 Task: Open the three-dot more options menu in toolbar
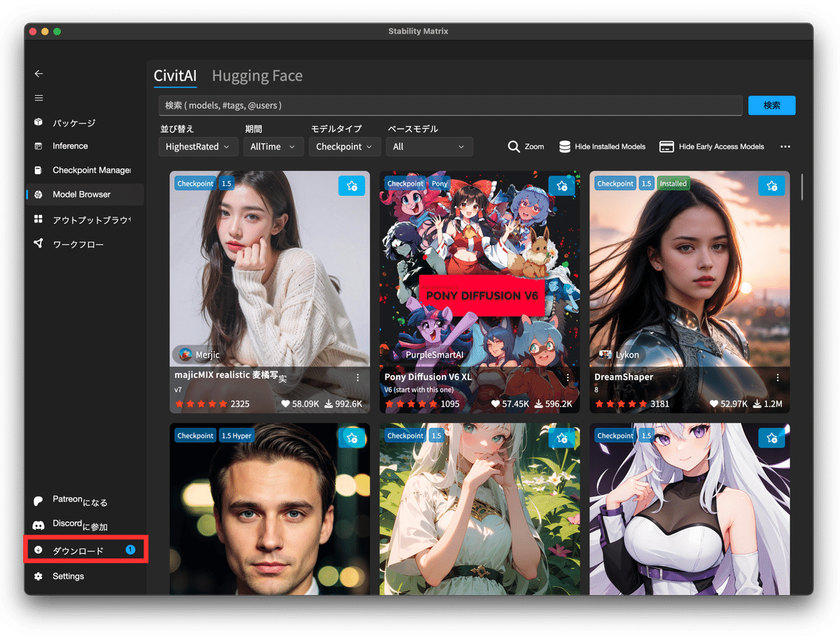point(785,147)
